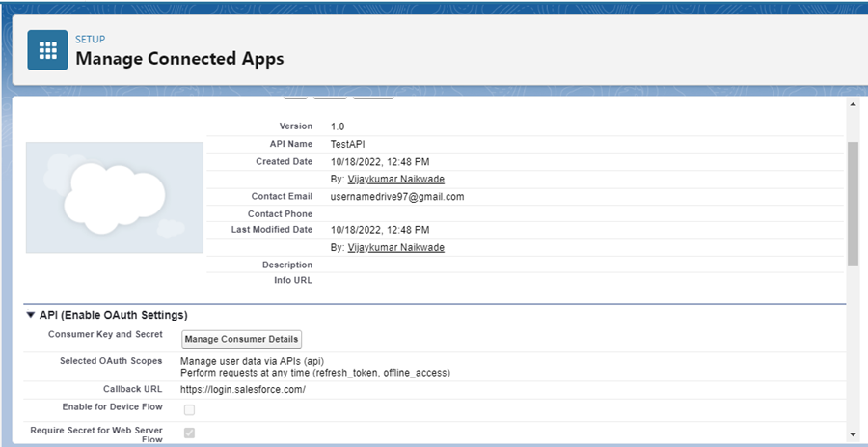The height and width of the screenshot is (447, 868).
Task: Click the scrollbar down arrow
Action: 853,435
